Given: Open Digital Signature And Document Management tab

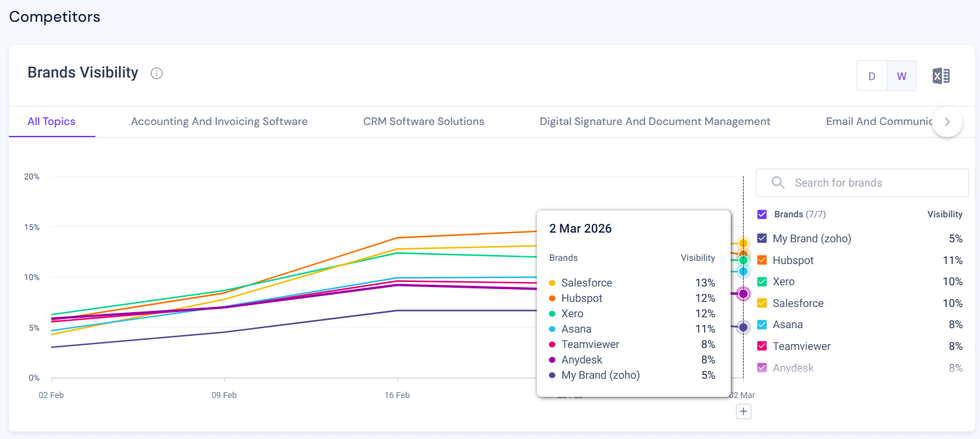Looking at the screenshot, I should (655, 121).
